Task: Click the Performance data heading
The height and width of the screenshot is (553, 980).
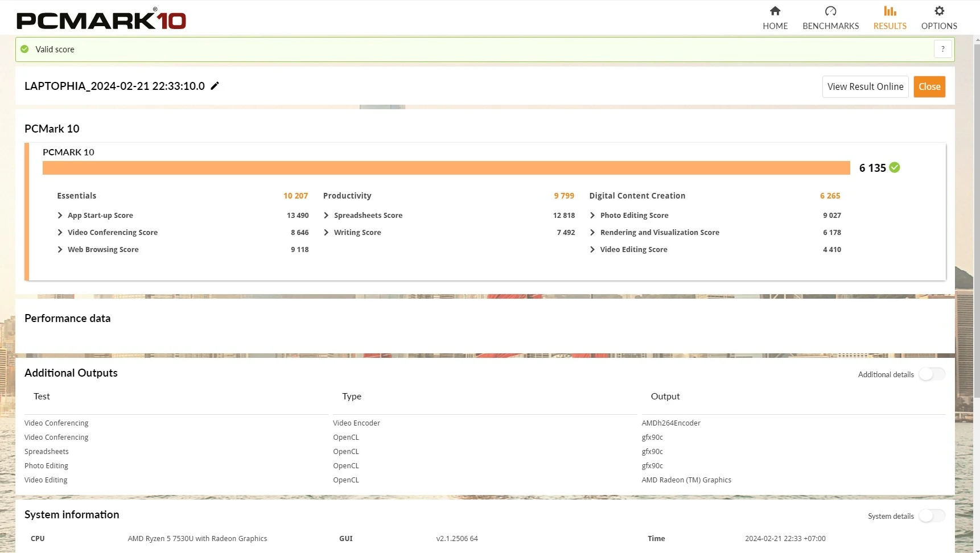Action: (68, 319)
